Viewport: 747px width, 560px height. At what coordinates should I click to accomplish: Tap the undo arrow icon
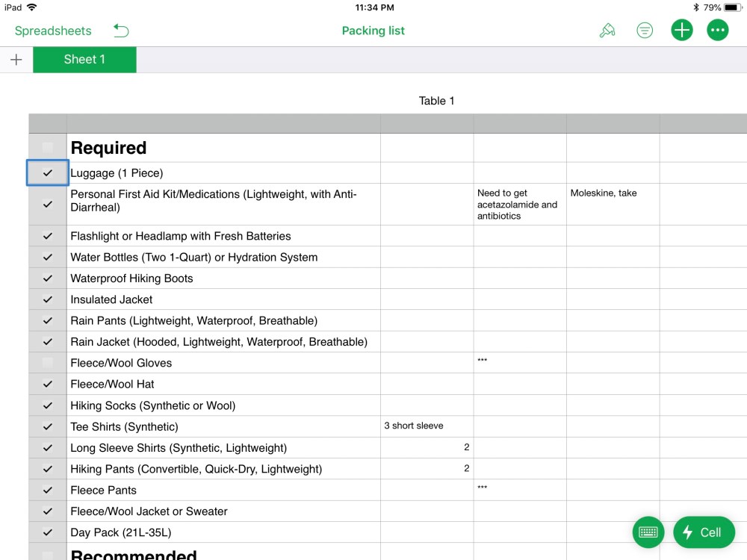pyautogui.click(x=121, y=31)
